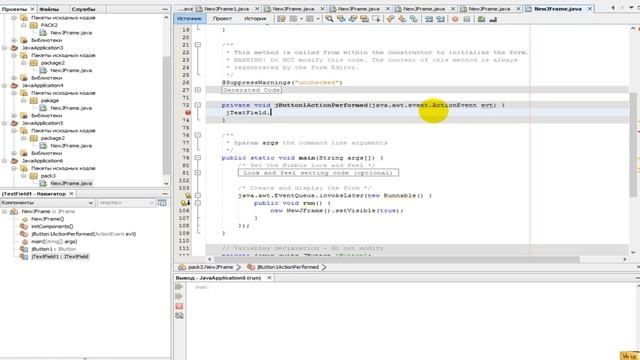This screenshot has height=360, width=640.
Task: Open the Back navigation history dropdown
Action: (301, 19)
